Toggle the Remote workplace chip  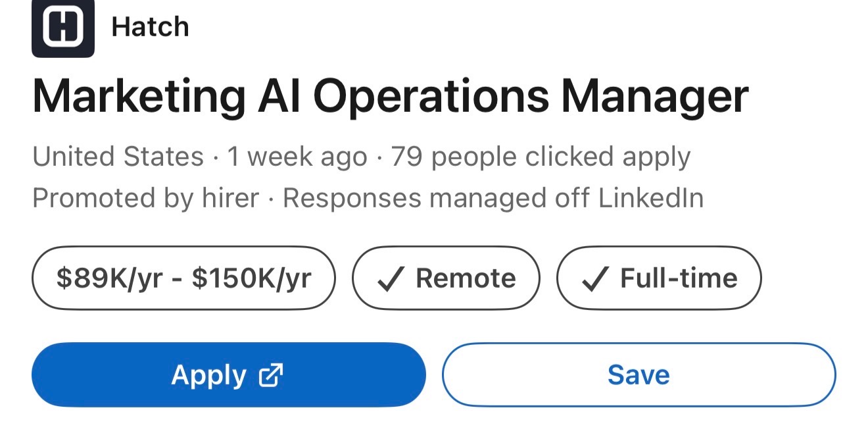pyautogui.click(x=446, y=278)
